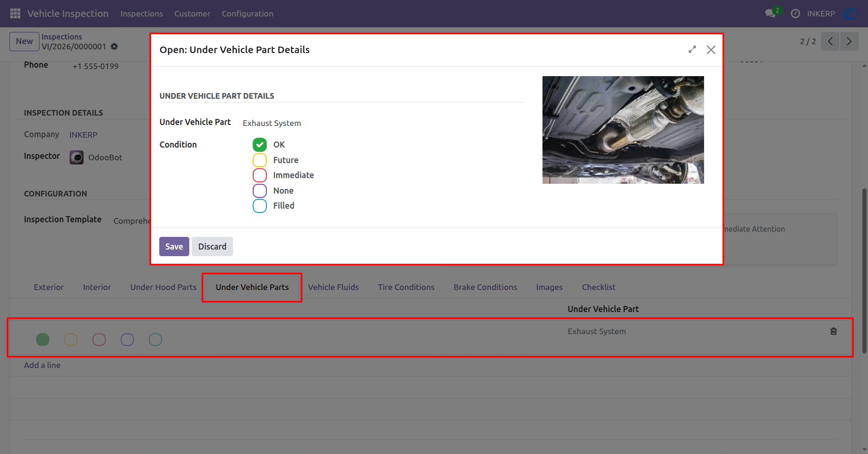
Task: Open the activities clock icon
Action: point(795,14)
